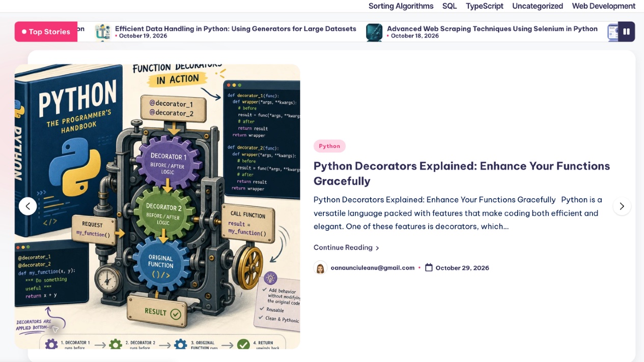The height and width of the screenshot is (362, 644).
Task: Open Python Decorators Explained article title
Action: (462, 173)
